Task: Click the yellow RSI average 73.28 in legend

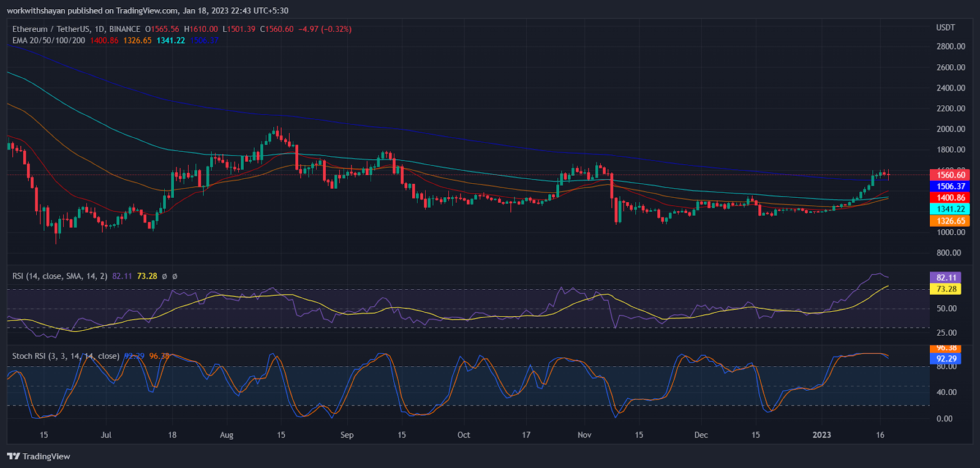Action: coord(147,276)
